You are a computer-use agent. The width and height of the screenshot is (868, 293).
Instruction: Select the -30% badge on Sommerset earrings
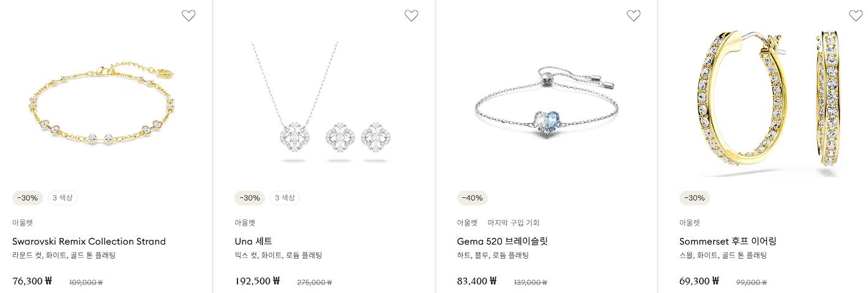(x=695, y=198)
